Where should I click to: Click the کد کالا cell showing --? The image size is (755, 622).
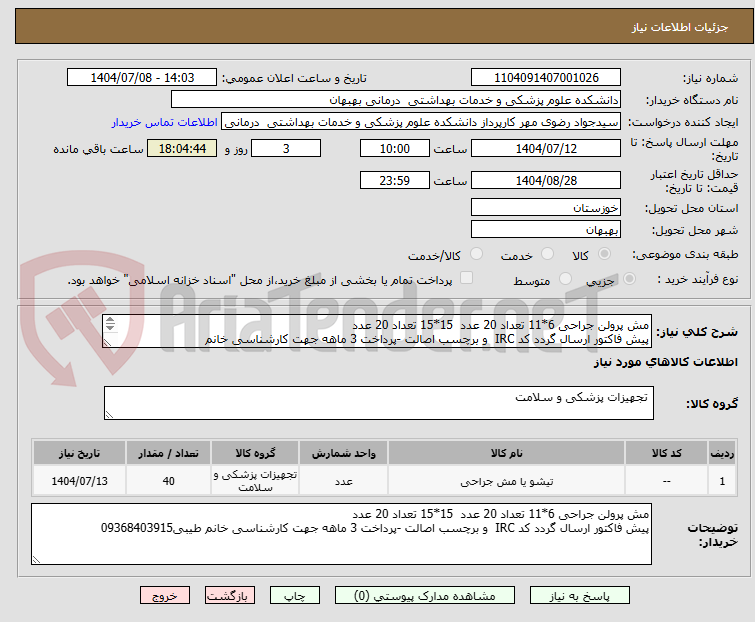click(666, 481)
